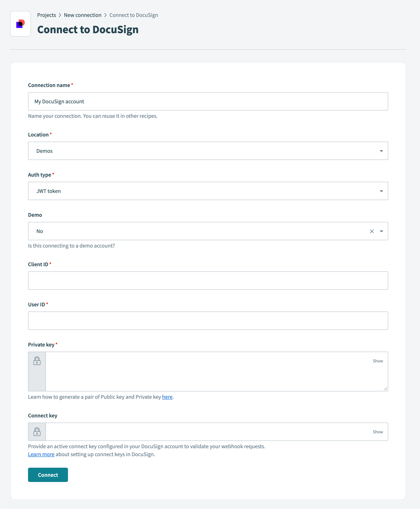The width and height of the screenshot is (420, 509).
Task: Focus the Connection name field
Action: click(x=208, y=101)
